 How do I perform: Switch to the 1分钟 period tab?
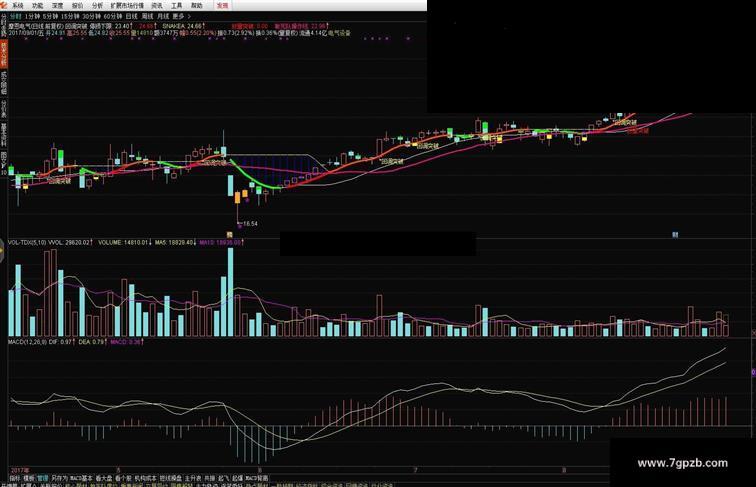click(32, 16)
